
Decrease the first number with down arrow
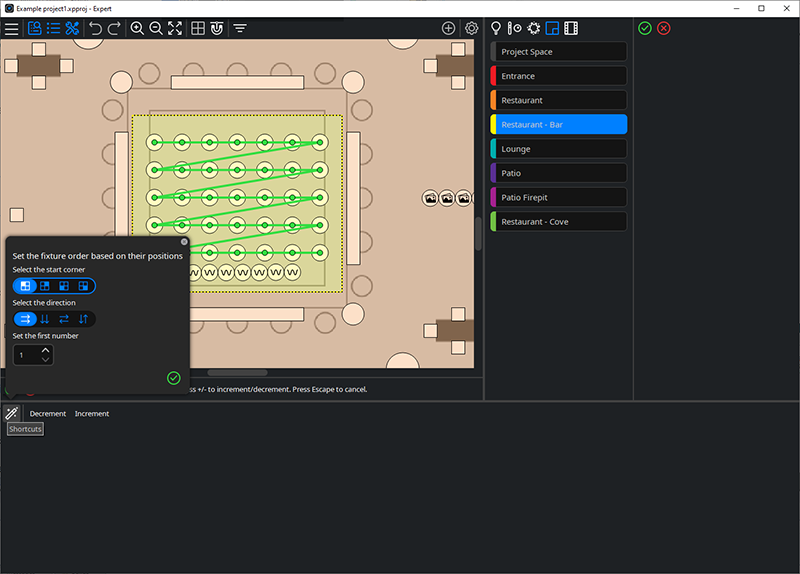[x=45, y=359]
